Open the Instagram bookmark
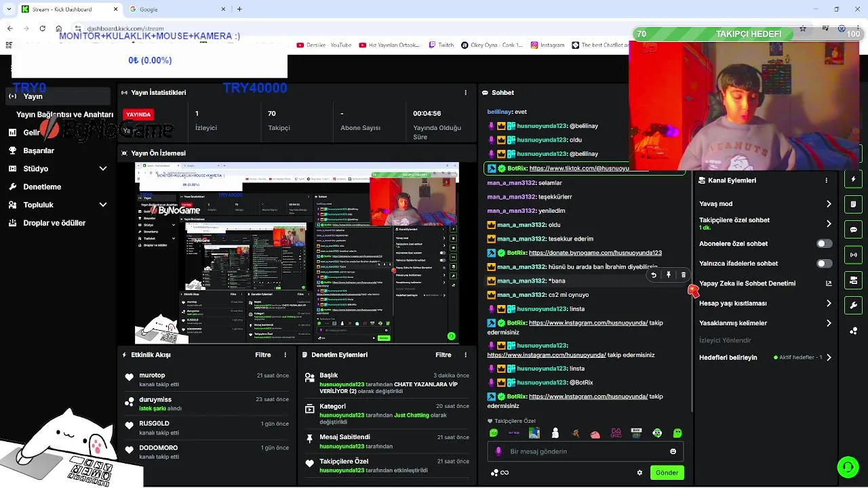Image resolution: width=868 pixels, height=488 pixels. pyautogui.click(x=547, y=45)
